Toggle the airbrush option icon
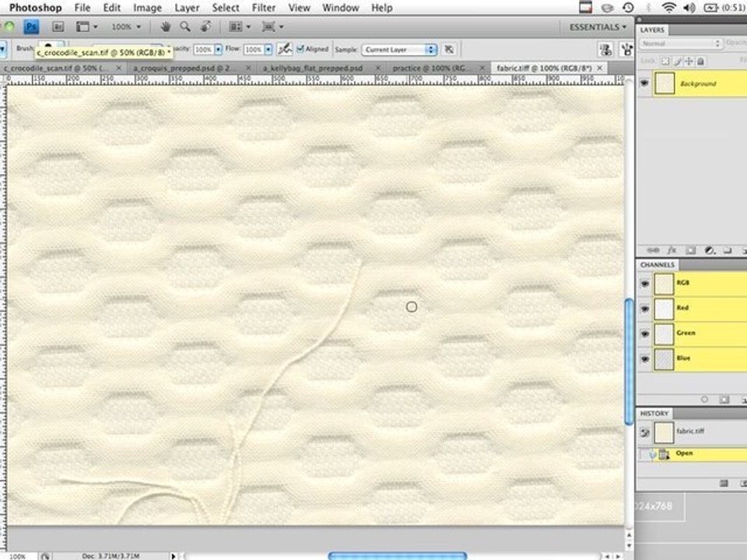Image resolution: width=747 pixels, height=560 pixels. coord(285,49)
